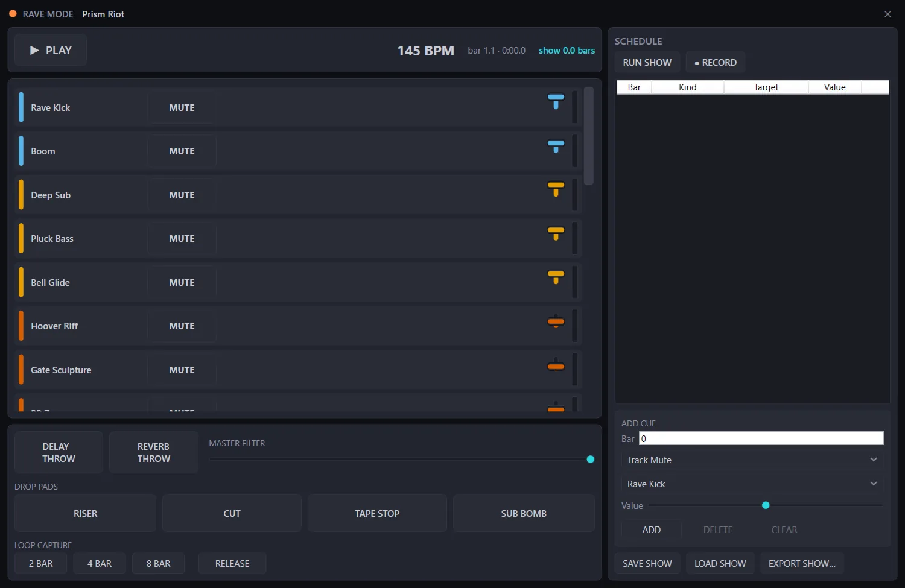Image resolution: width=905 pixels, height=588 pixels.
Task: Save the show with Save Show
Action: pyautogui.click(x=647, y=563)
